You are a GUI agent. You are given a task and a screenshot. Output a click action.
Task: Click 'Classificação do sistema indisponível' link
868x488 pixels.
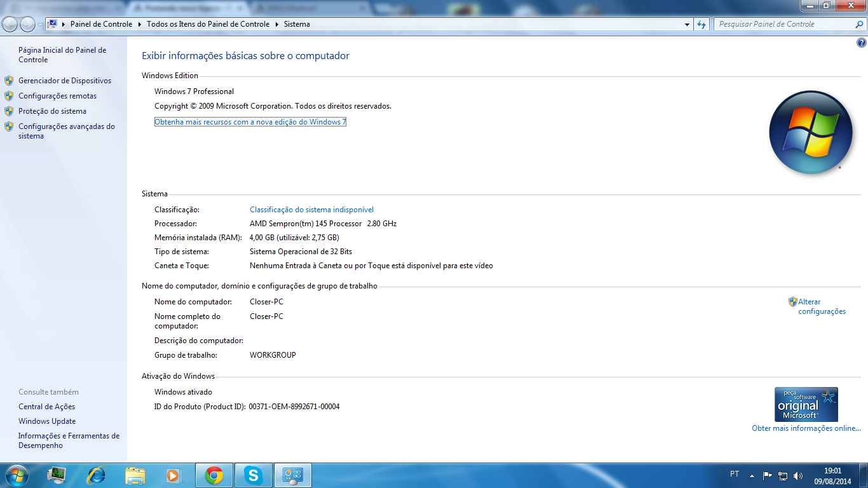point(311,210)
